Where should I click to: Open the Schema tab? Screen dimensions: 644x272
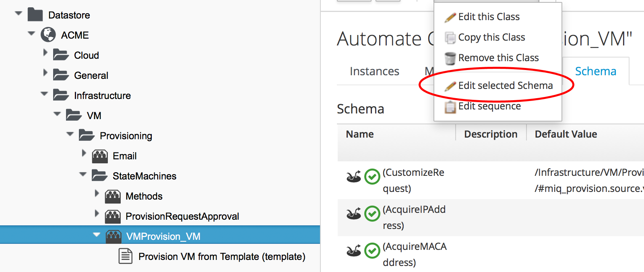tap(595, 71)
